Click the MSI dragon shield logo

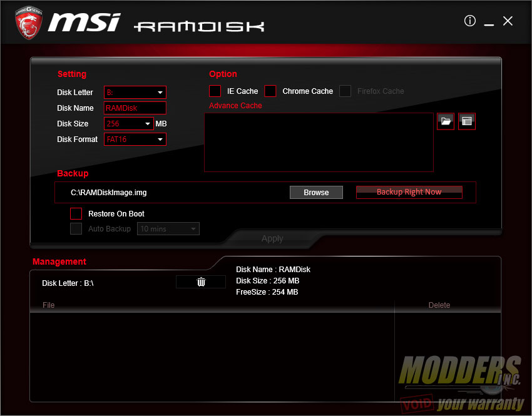pos(29,23)
